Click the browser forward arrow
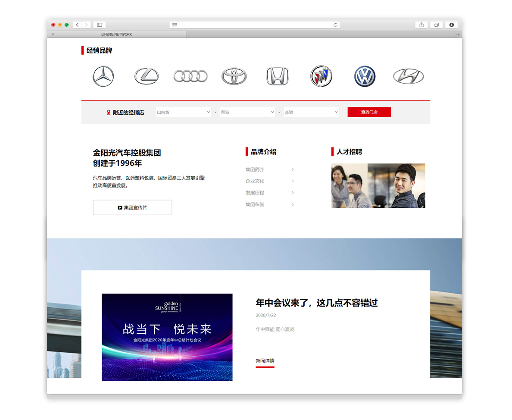Viewport: 512px width, 420px height. (86, 25)
